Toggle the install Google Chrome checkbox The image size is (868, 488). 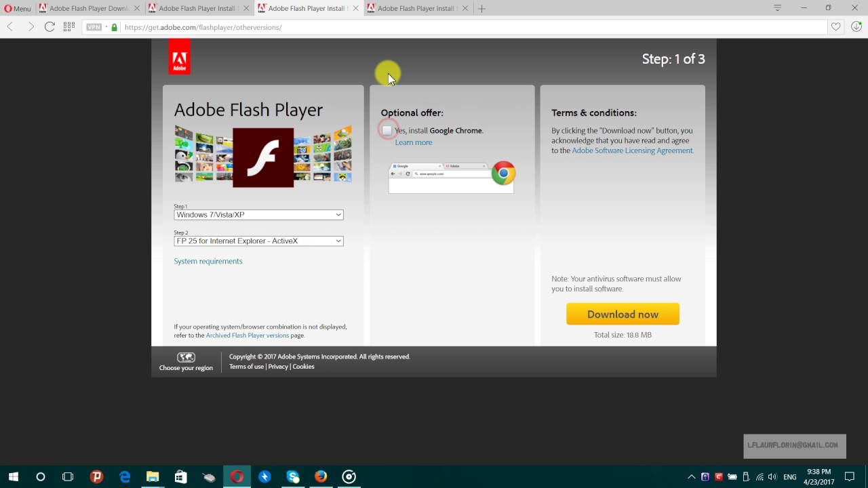click(387, 130)
